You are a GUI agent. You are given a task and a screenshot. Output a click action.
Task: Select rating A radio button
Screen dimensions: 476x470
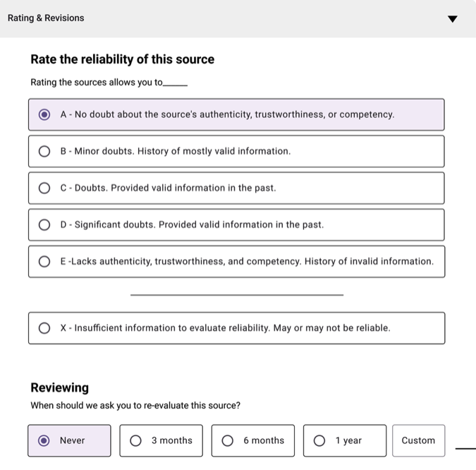pos(44,114)
